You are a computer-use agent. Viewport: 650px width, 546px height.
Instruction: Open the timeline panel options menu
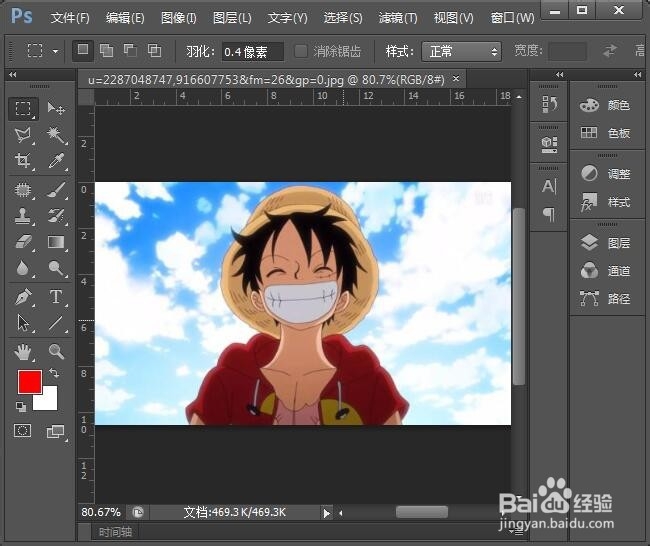(x=517, y=531)
